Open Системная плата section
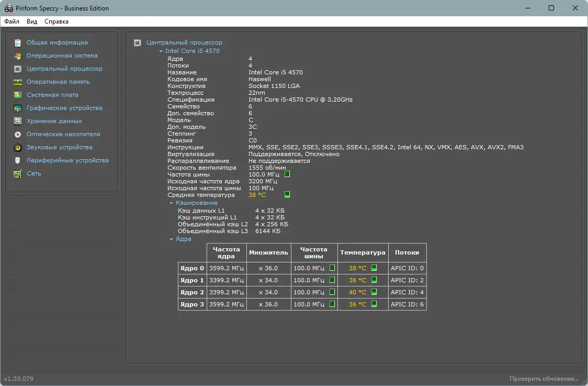The height and width of the screenshot is (386, 588). (52, 95)
